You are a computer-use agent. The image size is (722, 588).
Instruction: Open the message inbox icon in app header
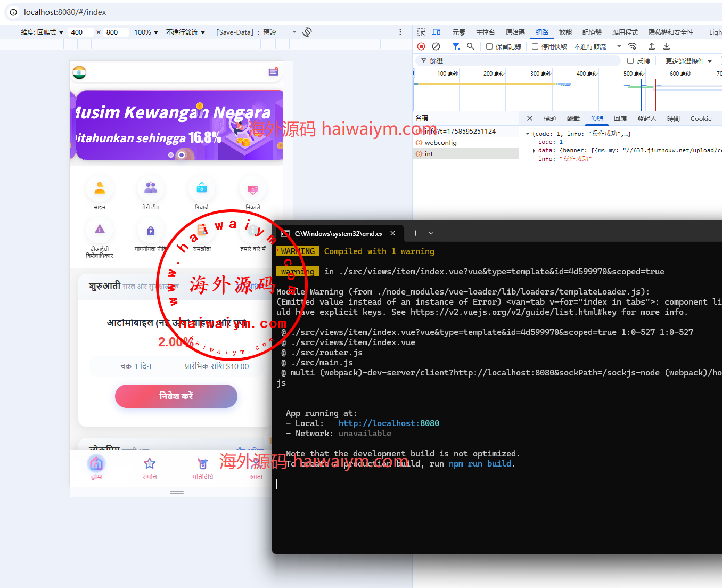coord(273,72)
